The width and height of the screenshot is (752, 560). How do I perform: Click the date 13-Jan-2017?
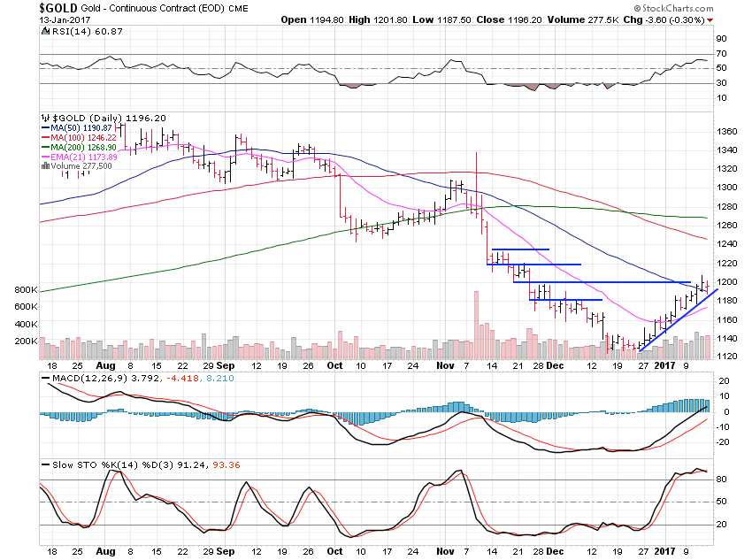[65, 20]
